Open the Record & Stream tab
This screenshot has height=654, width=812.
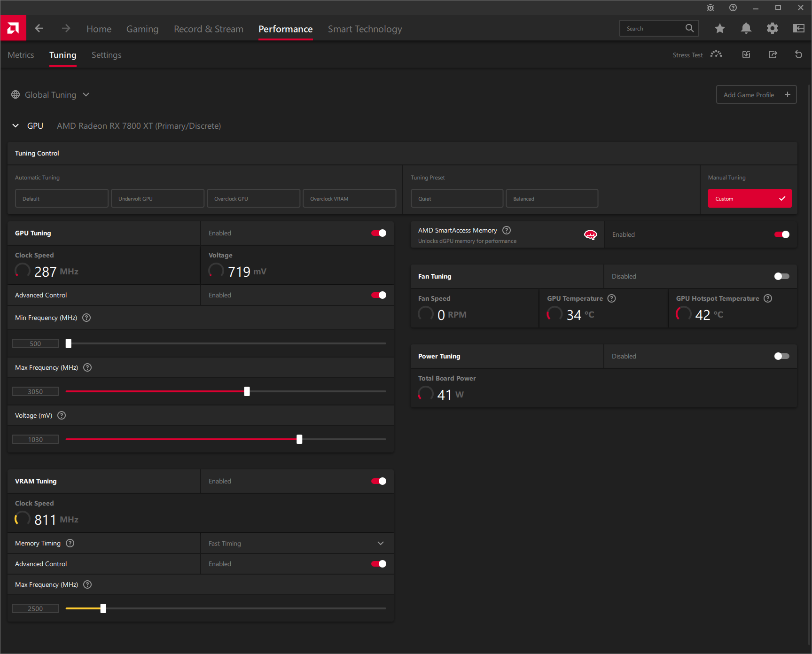click(209, 29)
